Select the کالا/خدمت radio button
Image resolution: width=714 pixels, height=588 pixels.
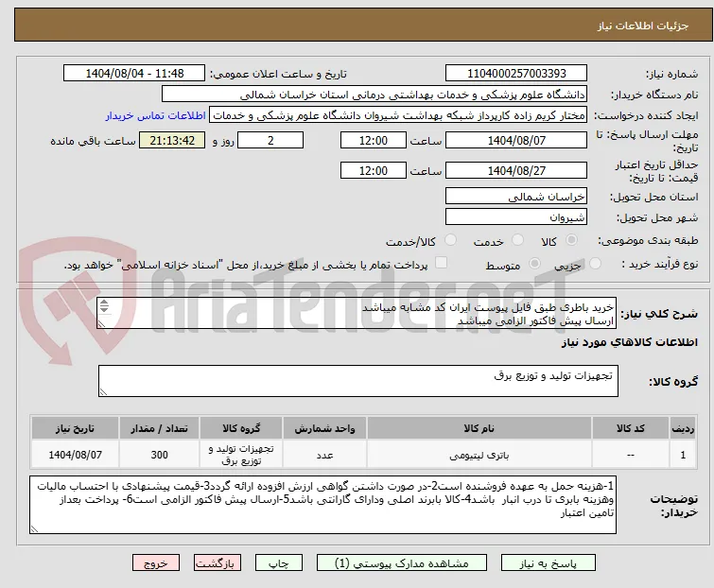(450, 240)
